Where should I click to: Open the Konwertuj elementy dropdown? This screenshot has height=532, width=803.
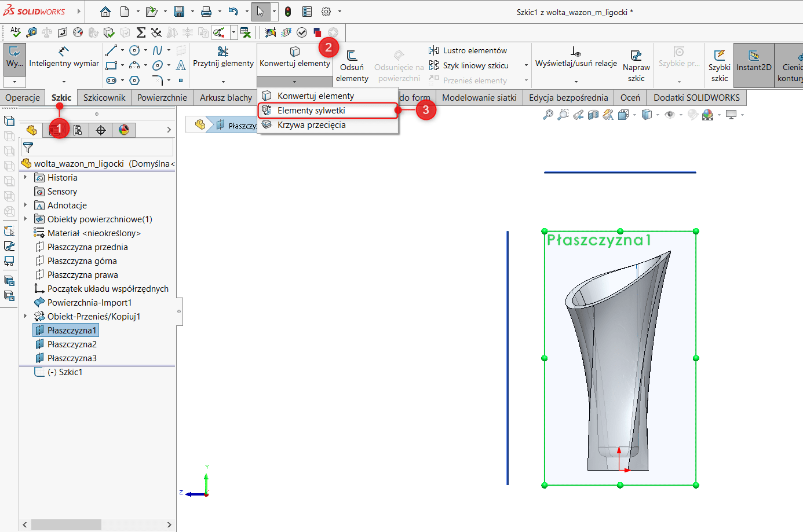click(x=295, y=83)
